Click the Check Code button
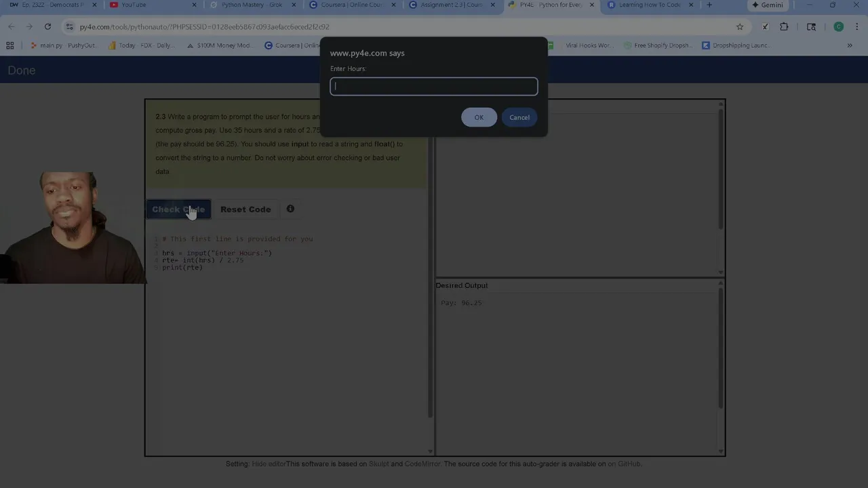This screenshot has width=868, height=488. click(x=178, y=209)
